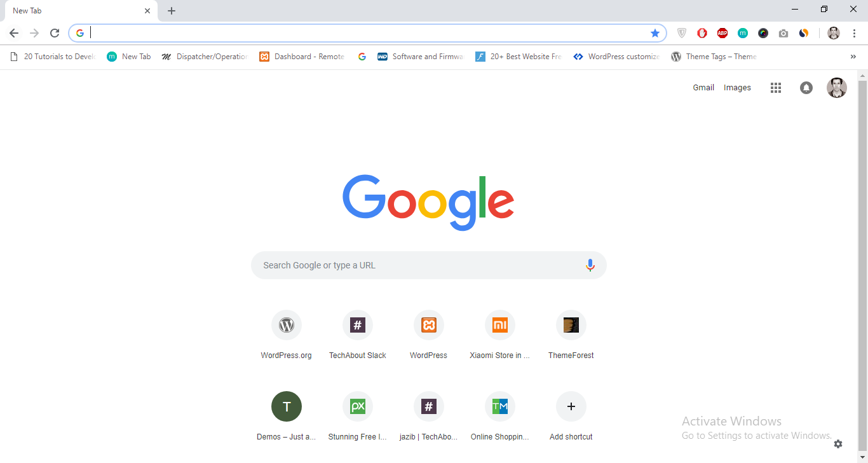Bookmark this tab with the star icon
The height and width of the screenshot is (463, 868).
click(655, 33)
